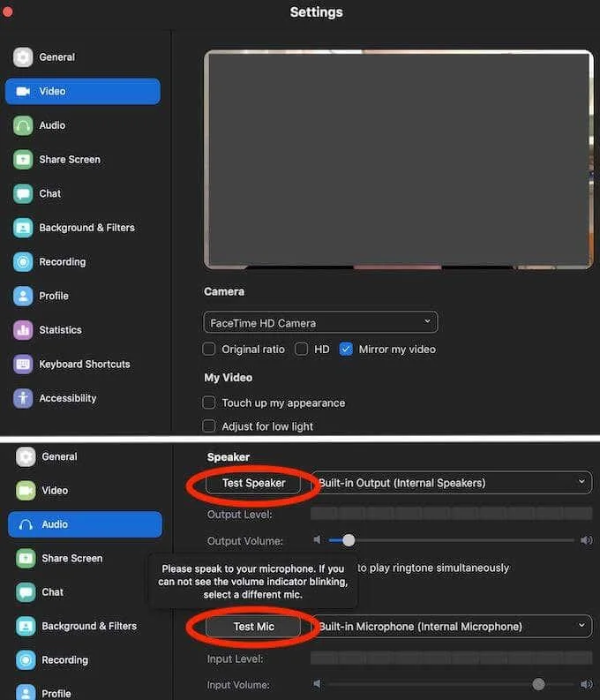Open Profile in the Audio-highlighted sidebar
This screenshot has width=600, height=700.
(44, 693)
